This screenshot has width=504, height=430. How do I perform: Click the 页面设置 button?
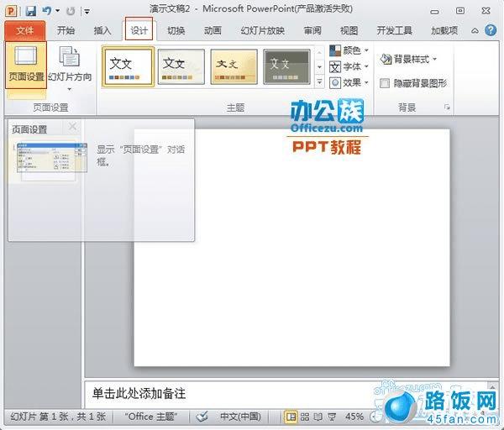coord(26,65)
